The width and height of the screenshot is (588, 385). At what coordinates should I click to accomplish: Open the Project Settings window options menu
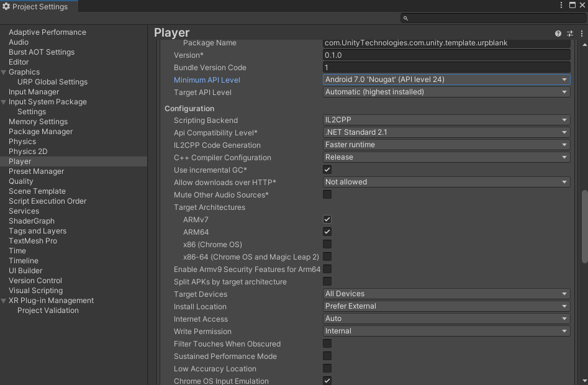561,5
